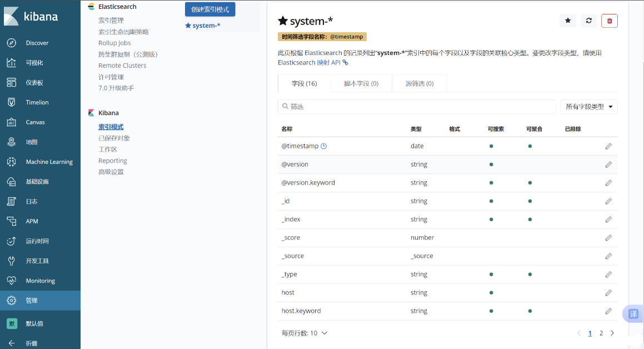The image size is (644, 349).
Task: Open the Machine Learning sidebar icon
Action: tap(12, 162)
